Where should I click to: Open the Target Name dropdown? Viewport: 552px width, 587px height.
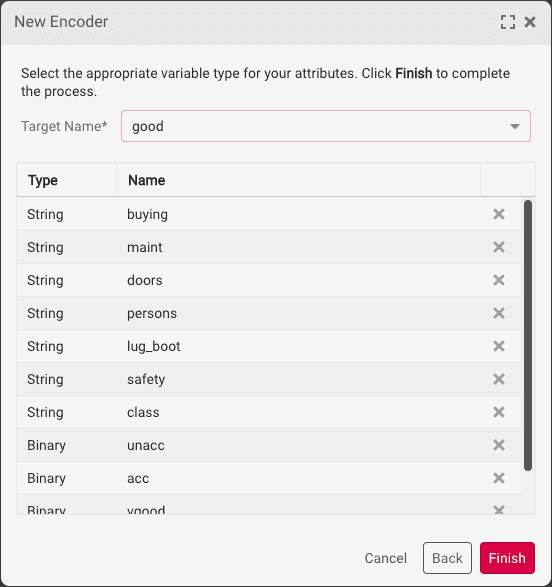pyautogui.click(x=326, y=126)
